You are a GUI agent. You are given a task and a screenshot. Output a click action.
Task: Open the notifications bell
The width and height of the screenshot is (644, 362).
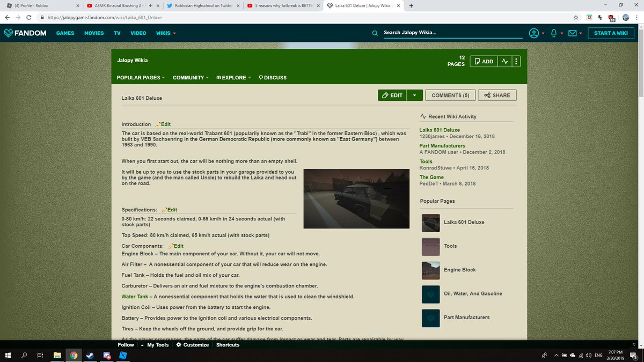[553, 33]
